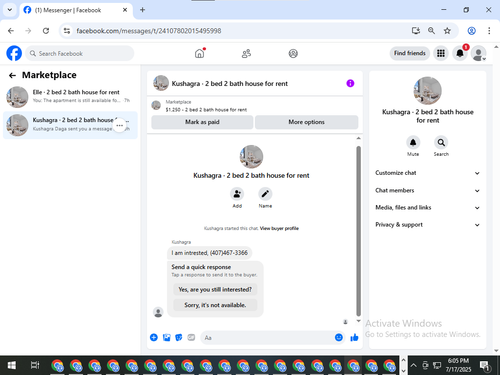The image size is (500, 375).
Task: Open the Windows Start menu
Action: click(x=11, y=365)
